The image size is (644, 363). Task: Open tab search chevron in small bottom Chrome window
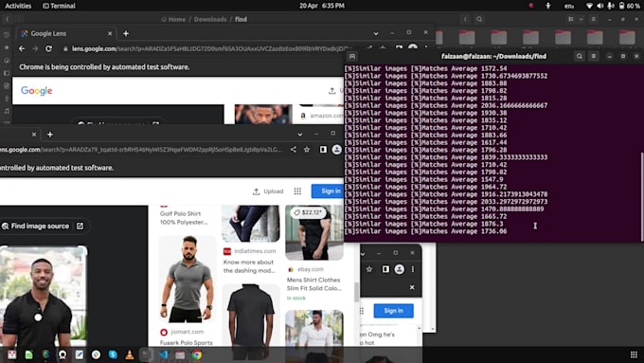[x=363, y=254]
